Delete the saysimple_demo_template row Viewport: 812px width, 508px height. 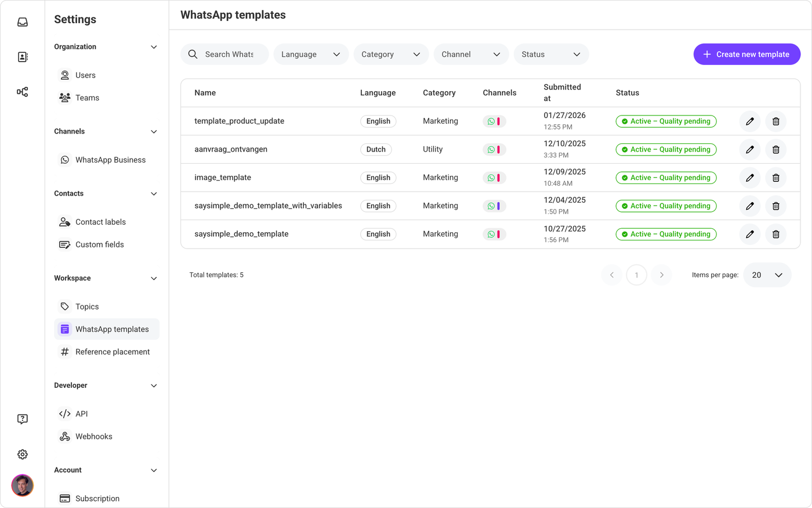[775, 235]
